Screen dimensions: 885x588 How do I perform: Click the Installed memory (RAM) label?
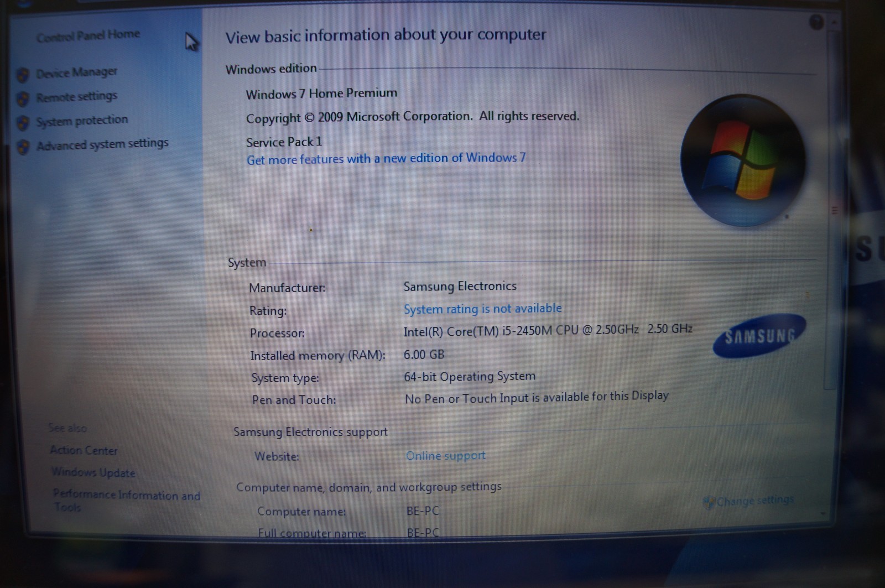point(317,356)
